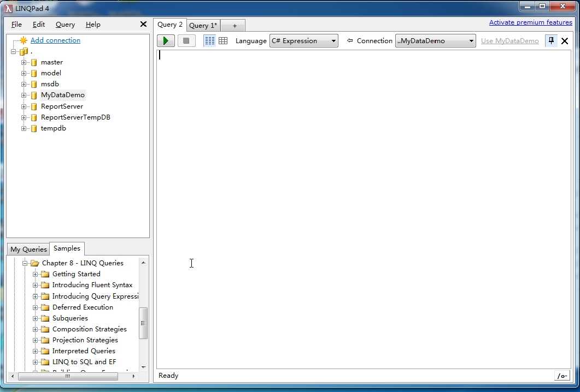Expand the Composition Strategies folder

pos(35,329)
